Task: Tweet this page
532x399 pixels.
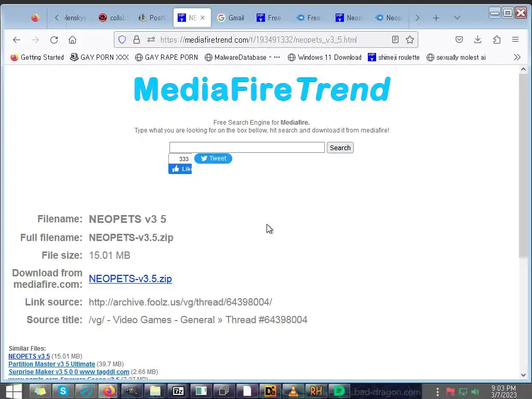Action: pos(213,158)
